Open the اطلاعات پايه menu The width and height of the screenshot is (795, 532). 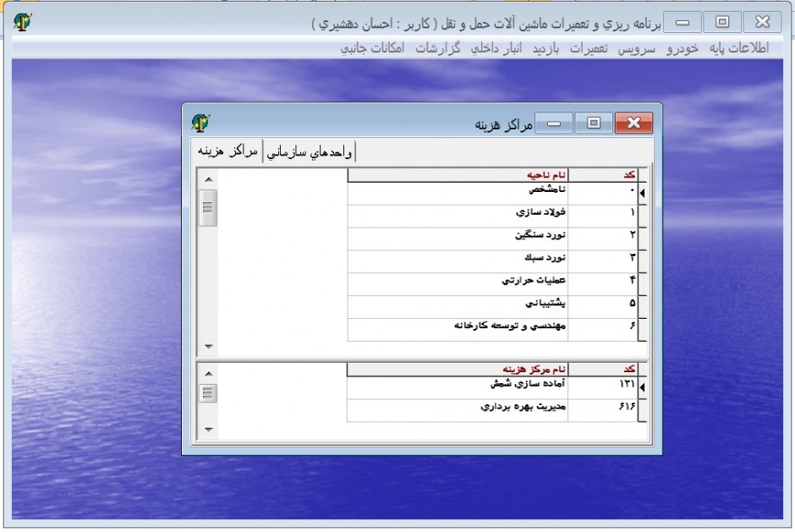click(738, 48)
